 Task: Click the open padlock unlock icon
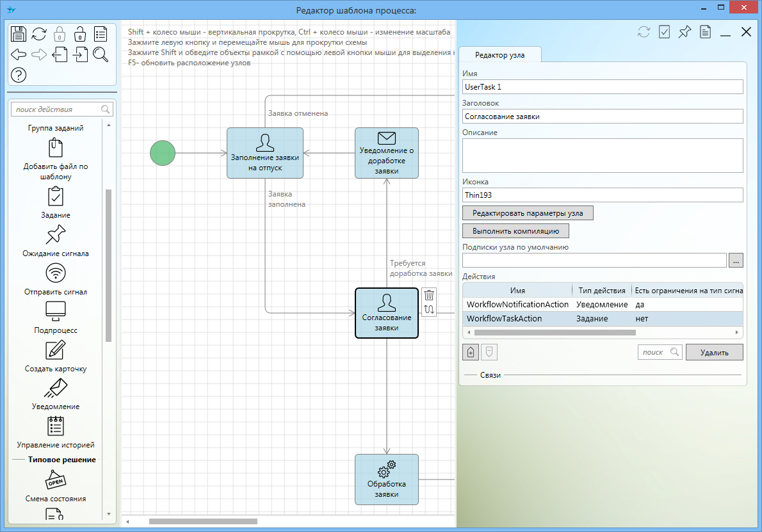80,34
